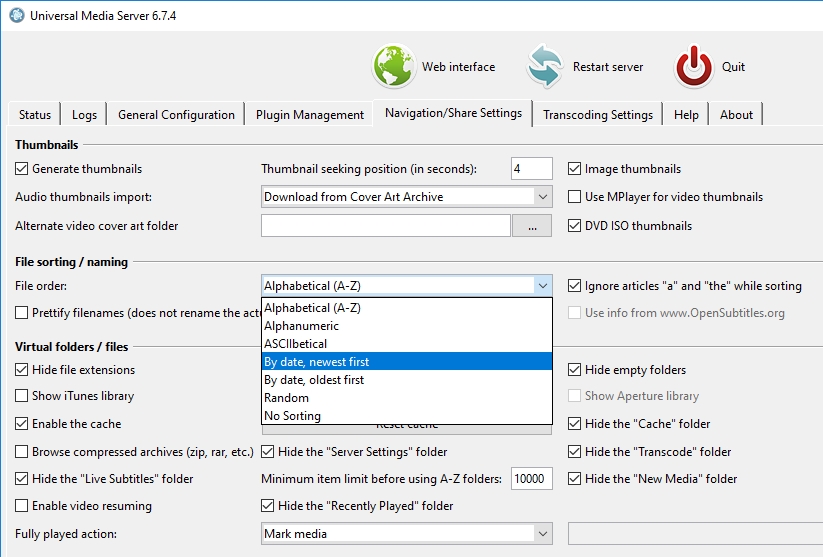Enable Prettify filenames checkbox
Screen dimensions: 823x557
pyautogui.click(x=22, y=312)
